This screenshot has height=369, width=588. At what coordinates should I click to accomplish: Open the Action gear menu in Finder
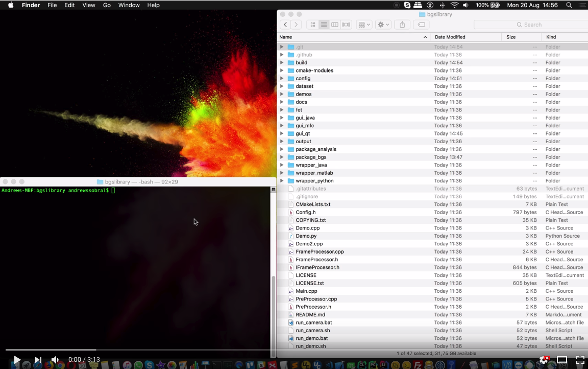[383, 25]
